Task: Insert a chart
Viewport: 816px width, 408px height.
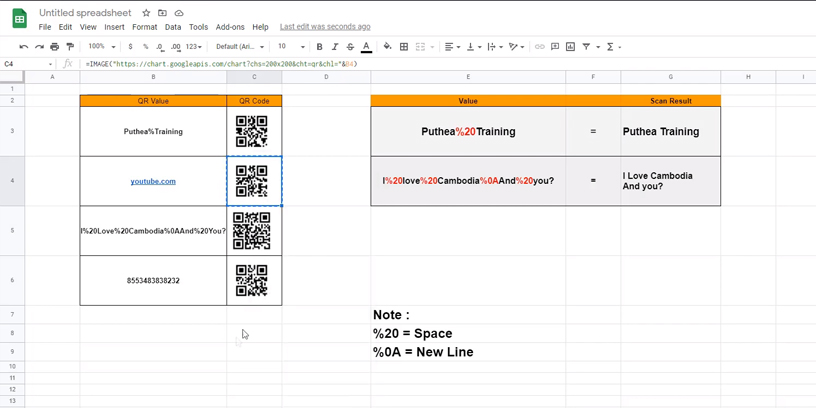Action: click(570, 47)
